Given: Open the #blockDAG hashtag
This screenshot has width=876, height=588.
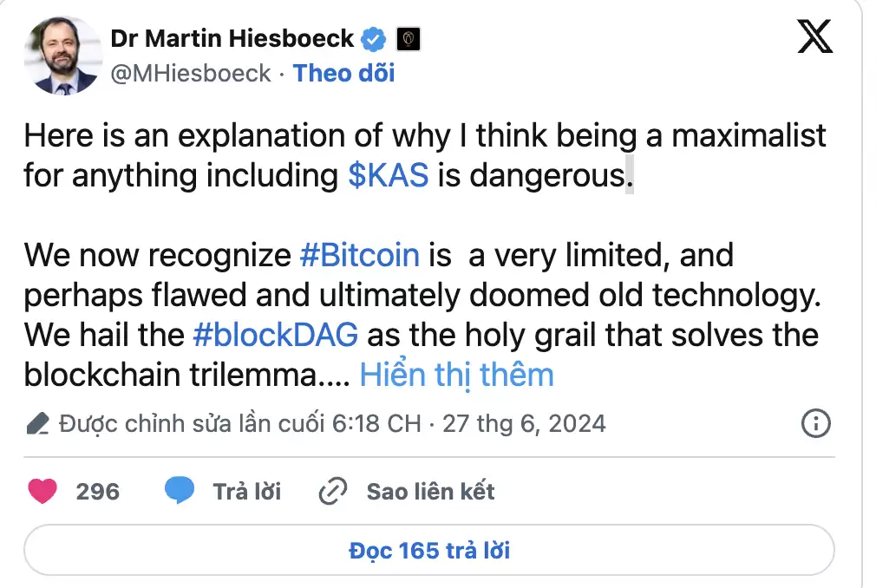Looking at the screenshot, I should 276,335.
